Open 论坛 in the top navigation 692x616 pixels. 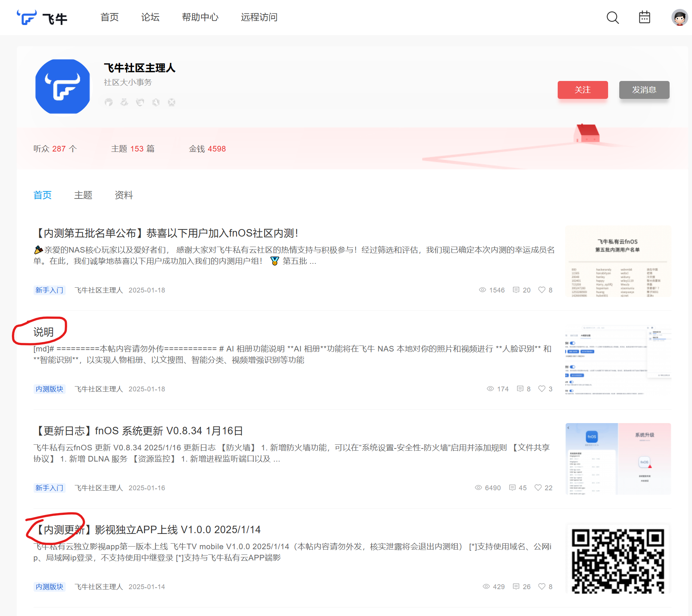pos(150,17)
